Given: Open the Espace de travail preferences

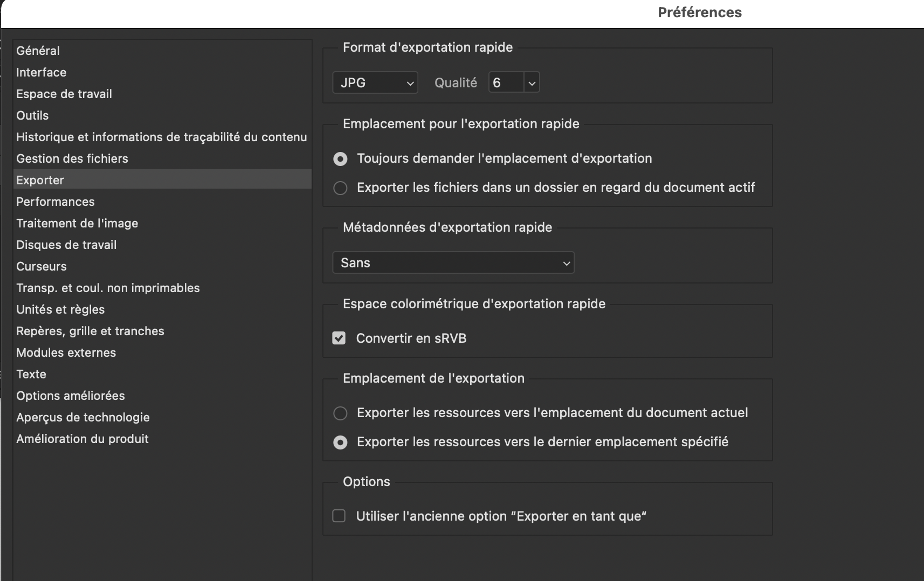Looking at the screenshot, I should [x=64, y=93].
